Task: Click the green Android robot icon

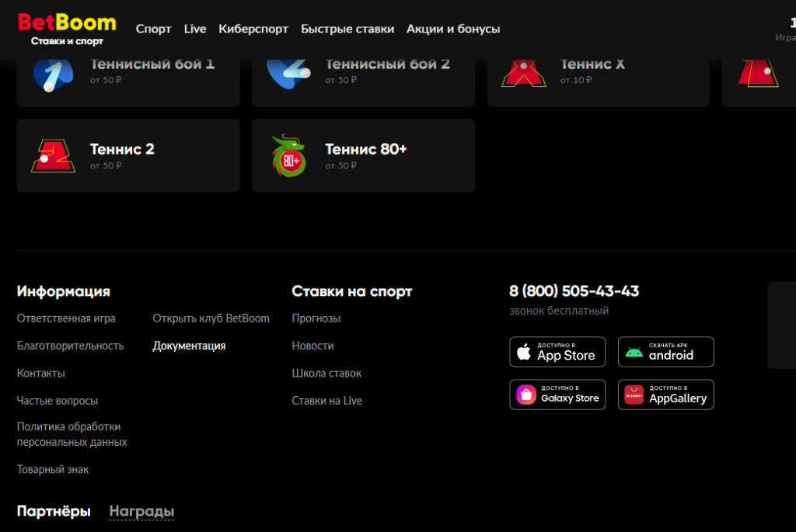Action: pyautogui.click(x=634, y=353)
